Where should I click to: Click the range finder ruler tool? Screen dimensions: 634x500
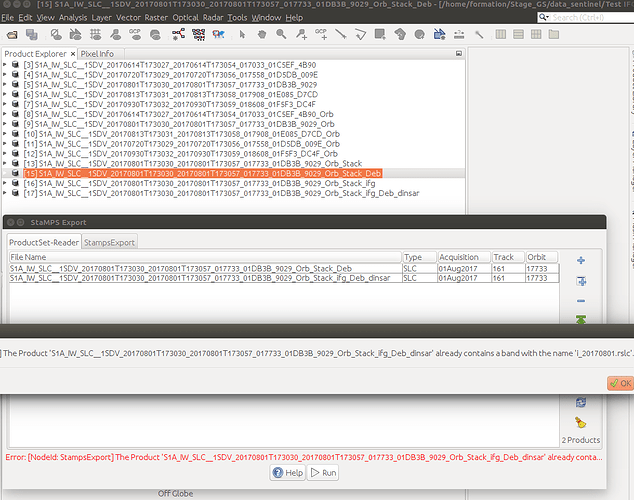pyautogui.click(x=459, y=35)
